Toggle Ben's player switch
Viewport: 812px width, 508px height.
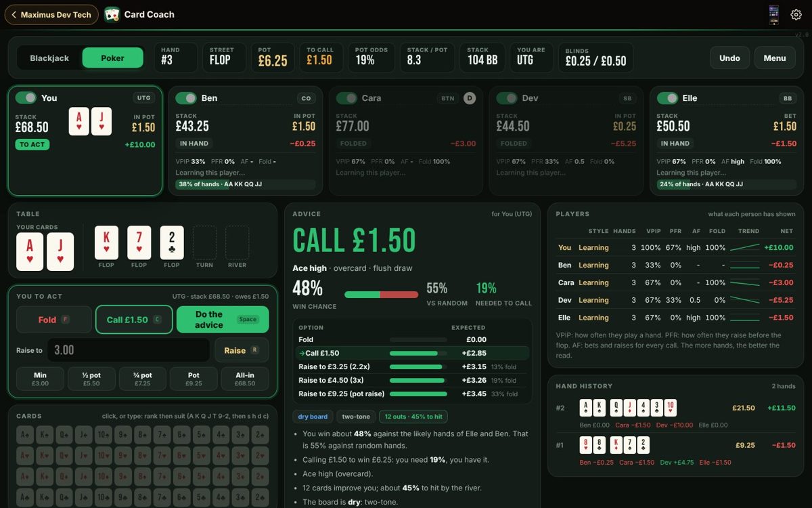click(186, 98)
